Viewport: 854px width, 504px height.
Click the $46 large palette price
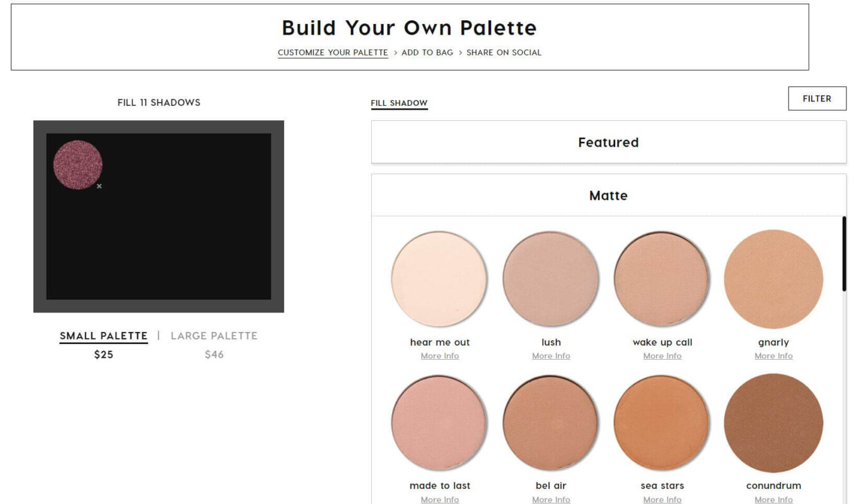pos(214,355)
